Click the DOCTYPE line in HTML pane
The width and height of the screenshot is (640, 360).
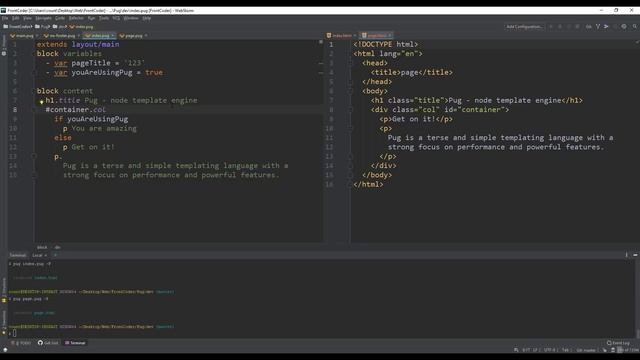tap(386, 44)
